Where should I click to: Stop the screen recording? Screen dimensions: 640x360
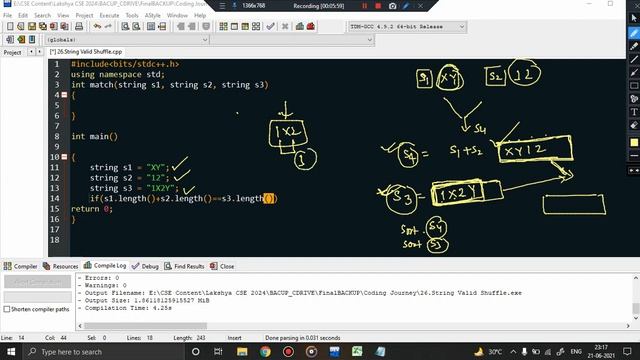click(x=378, y=6)
